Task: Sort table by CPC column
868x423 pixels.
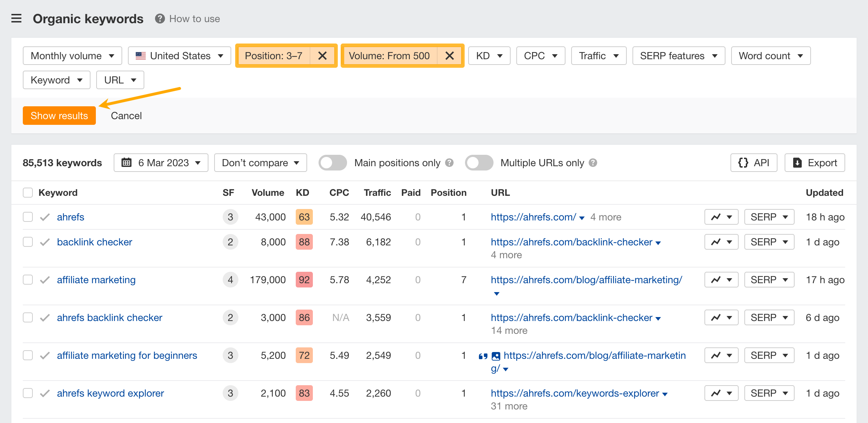Action: [339, 193]
